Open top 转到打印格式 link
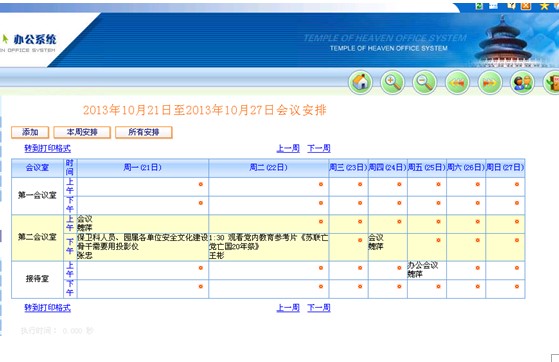559x362 pixels. (x=47, y=148)
